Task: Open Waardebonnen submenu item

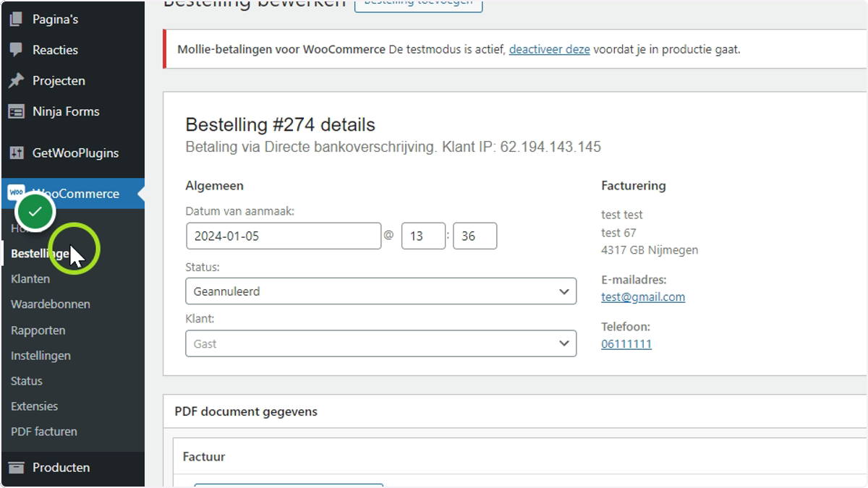Action: (x=51, y=304)
